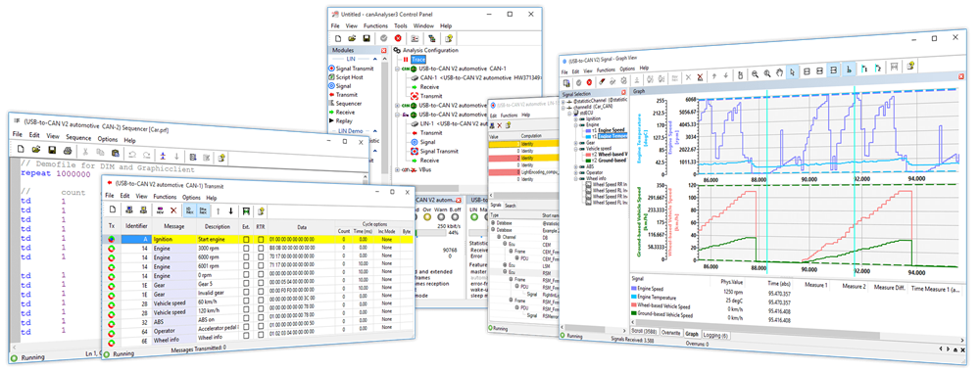
Task: Toggle Ext. checkbox for 3000 rpm row
Action: tap(246, 248)
